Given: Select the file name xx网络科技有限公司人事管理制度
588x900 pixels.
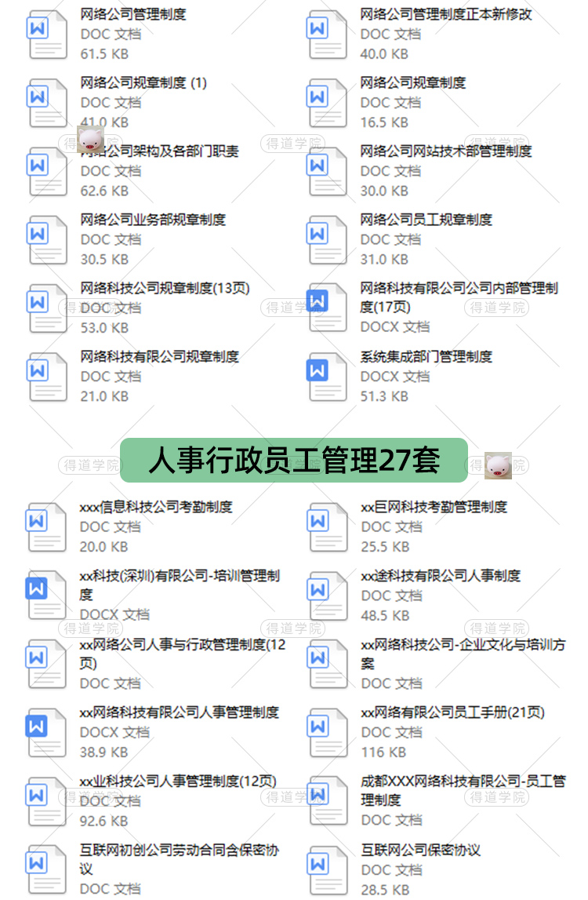Looking at the screenshot, I should (179, 712).
